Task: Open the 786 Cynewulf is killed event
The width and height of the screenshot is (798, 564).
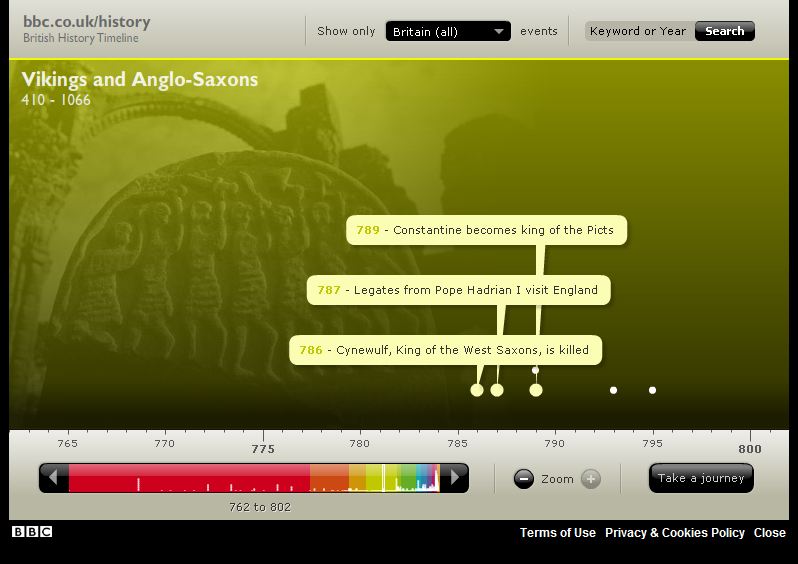Action: pyautogui.click(x=445, y=350)
